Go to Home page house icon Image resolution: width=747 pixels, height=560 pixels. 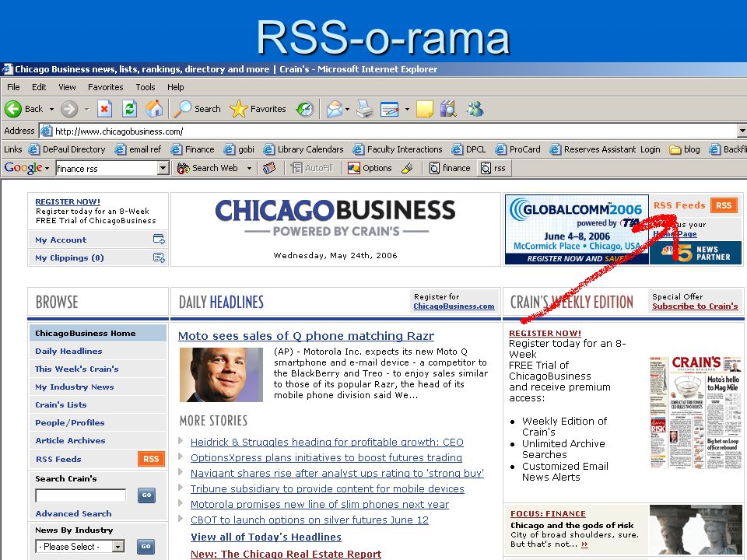(x=154, y=109)
